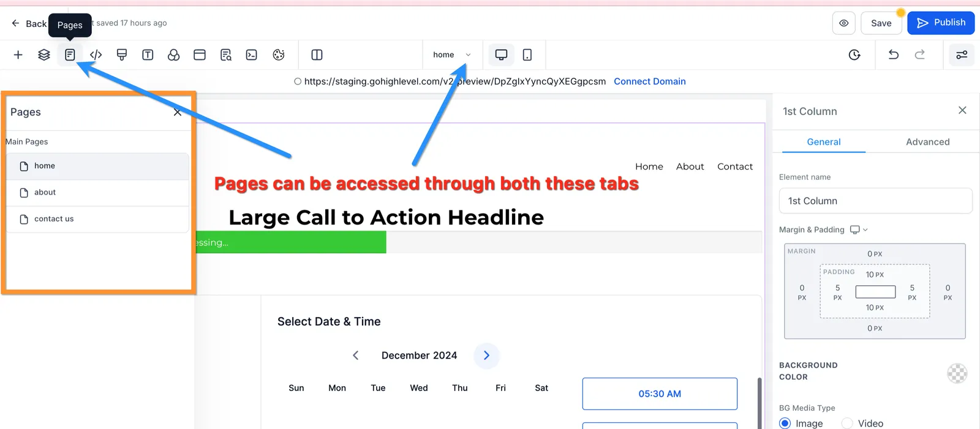Open the Connect Domain link
The height and width of the screenshot is (429, 980).
[x=650, y=81]
